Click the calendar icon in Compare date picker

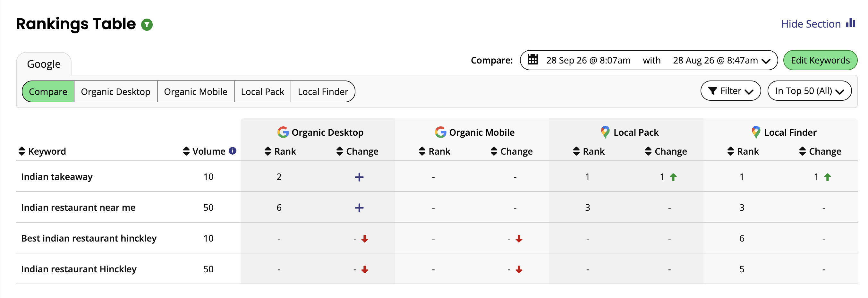tap(533, 60)
